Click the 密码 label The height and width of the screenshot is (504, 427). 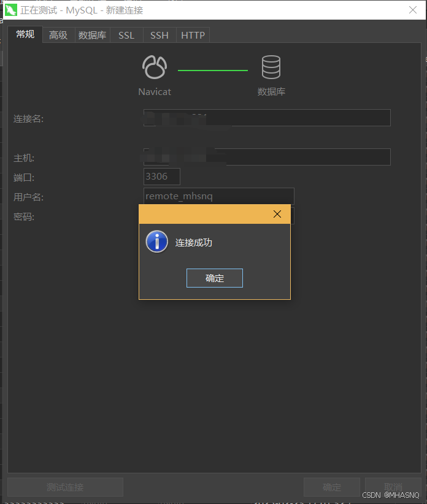pyautogui.click(x=24, y=217)
